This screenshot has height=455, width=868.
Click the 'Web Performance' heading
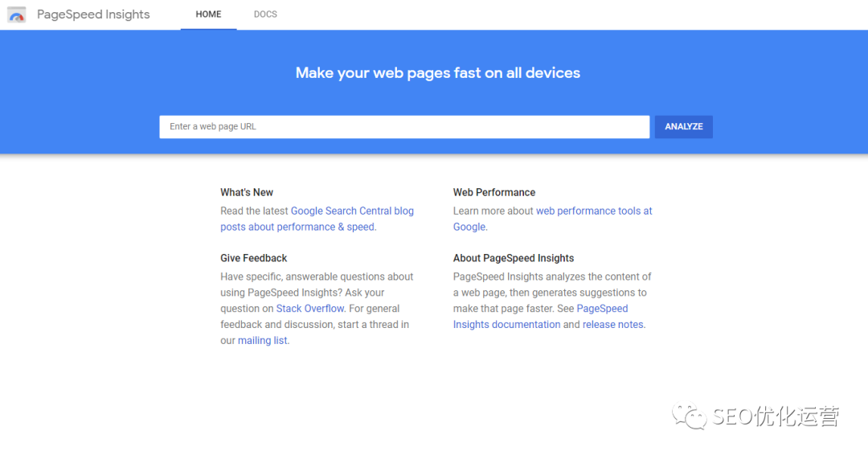click(x=494, y=193)
